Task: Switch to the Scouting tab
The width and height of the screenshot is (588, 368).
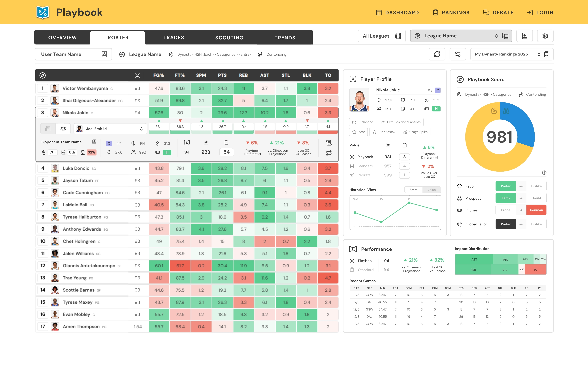Action: (229, 37)
